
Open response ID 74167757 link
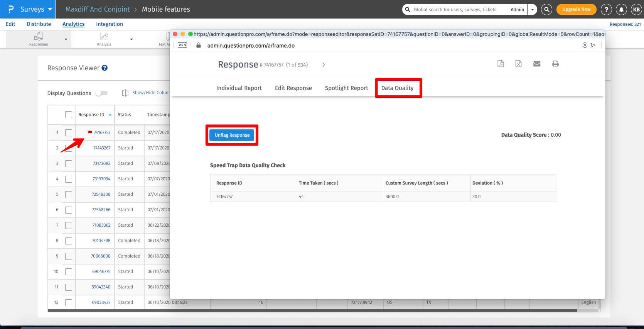click(x=102, y=132)
